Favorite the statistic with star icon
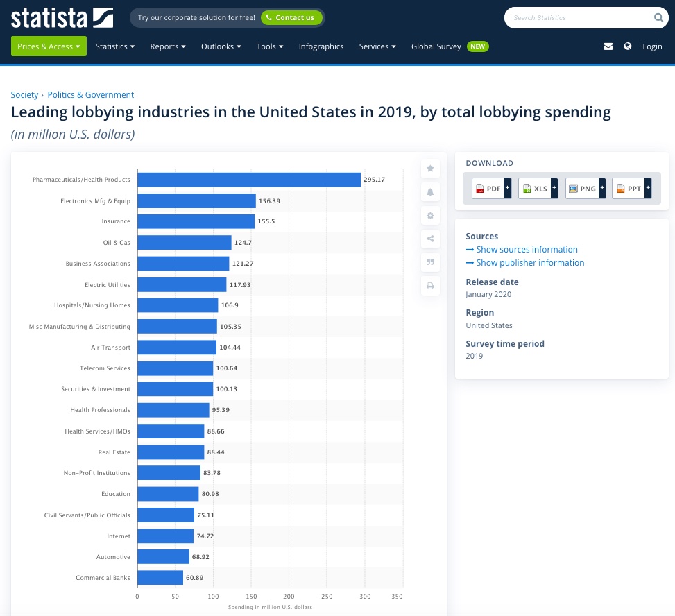 (430, 169)
